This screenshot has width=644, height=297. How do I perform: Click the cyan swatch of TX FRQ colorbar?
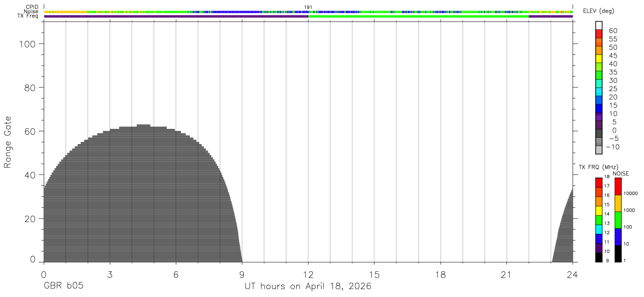(x=599, y=229)
